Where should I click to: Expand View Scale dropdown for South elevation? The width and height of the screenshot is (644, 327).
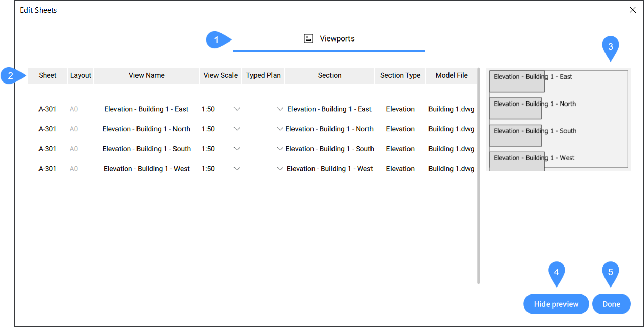pos(237,149)
